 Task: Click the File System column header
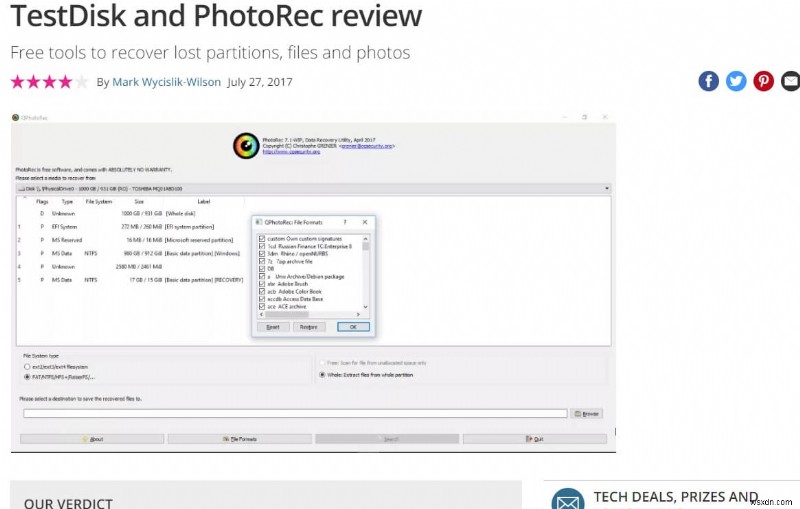click(98, 202)
